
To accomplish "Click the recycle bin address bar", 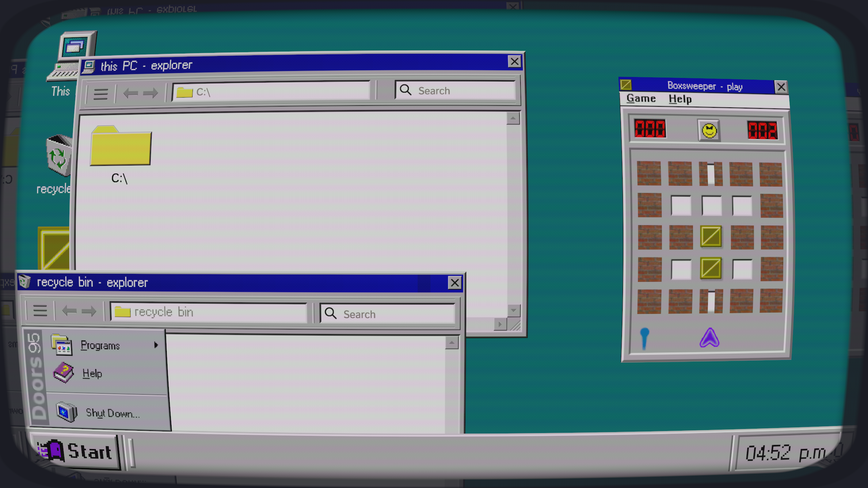I will [209, 312].
